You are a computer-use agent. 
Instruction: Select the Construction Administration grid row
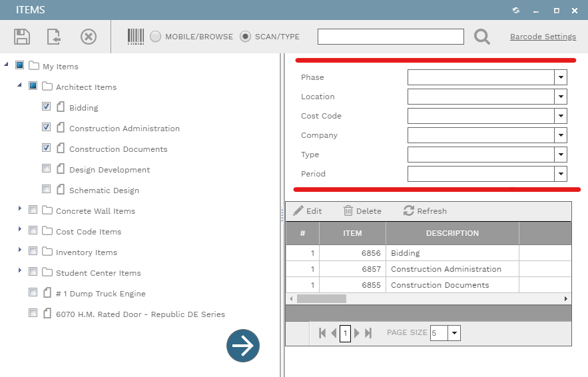pyautogui.click(x=445, y=269)
